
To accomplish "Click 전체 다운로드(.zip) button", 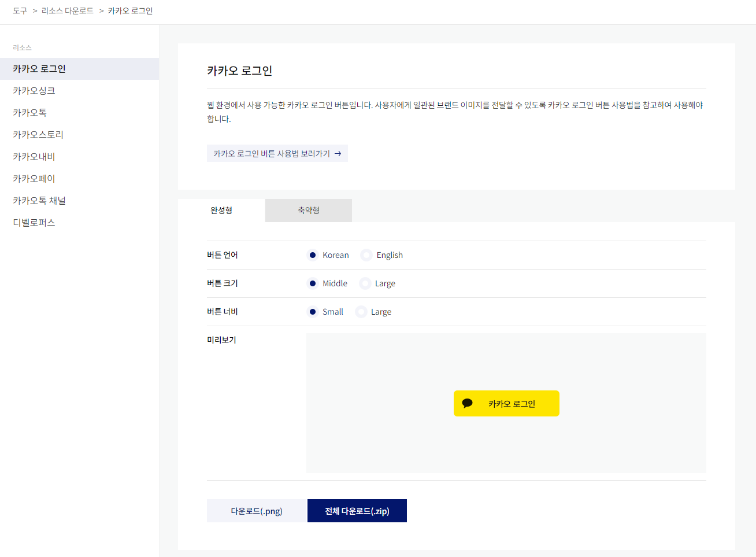I will [357, 511].
